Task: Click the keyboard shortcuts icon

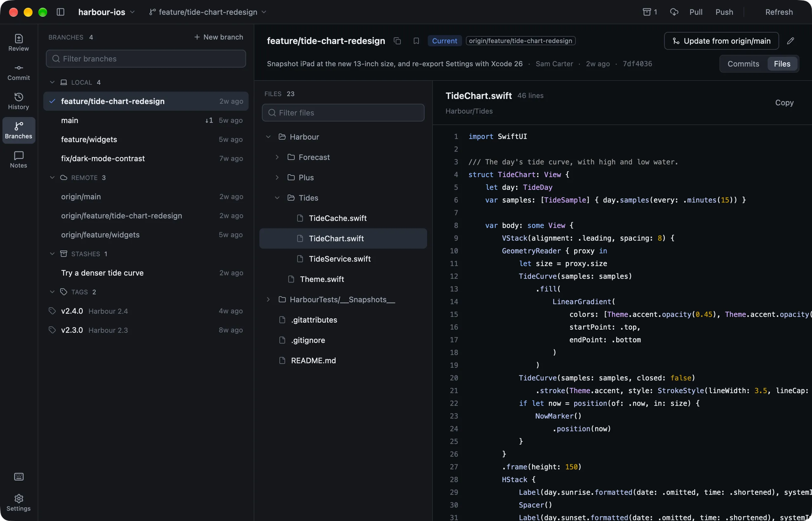Action: [19, 477]
